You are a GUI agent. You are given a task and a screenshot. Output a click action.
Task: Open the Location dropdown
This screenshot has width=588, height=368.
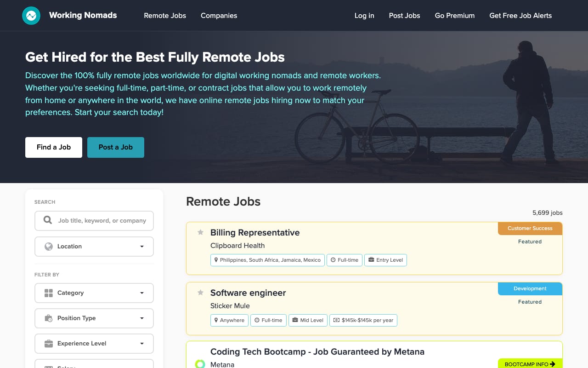(x=141, y=247)
